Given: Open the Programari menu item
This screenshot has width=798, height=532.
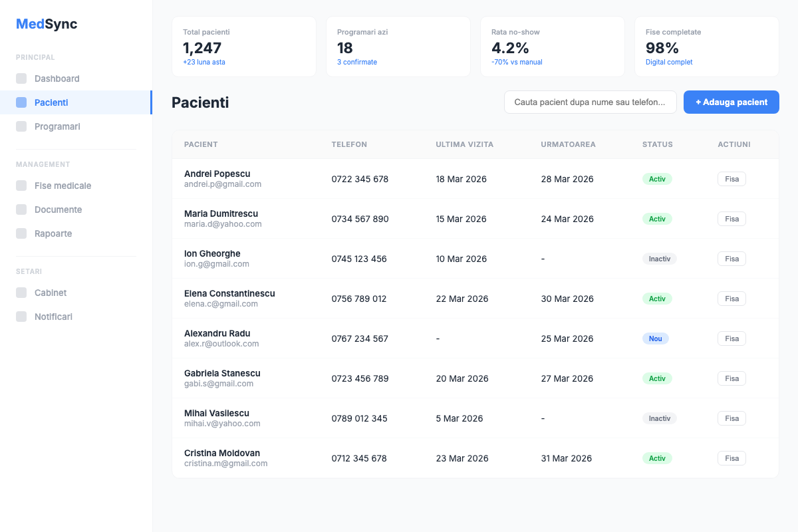Looking at the screenshot, I should (x=57, y=126).
